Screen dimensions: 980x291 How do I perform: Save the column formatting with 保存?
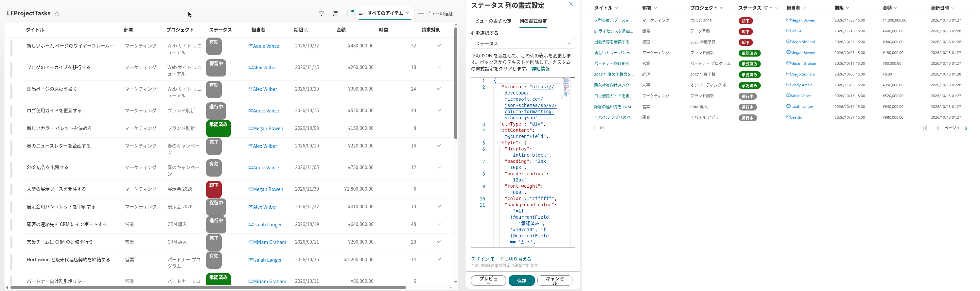coord(522,281)
